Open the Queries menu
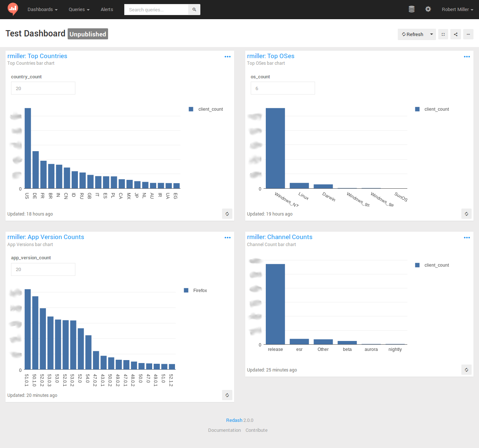 click(79, 9)
